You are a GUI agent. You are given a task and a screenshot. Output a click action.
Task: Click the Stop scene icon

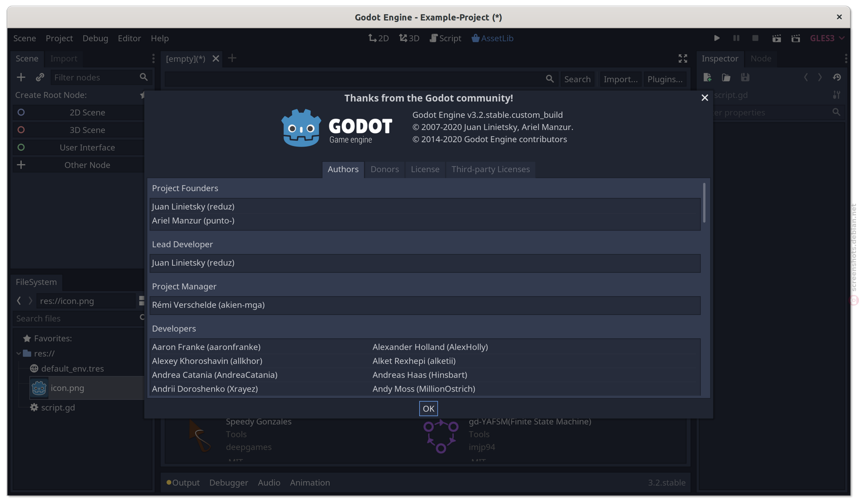click(755, 38)
